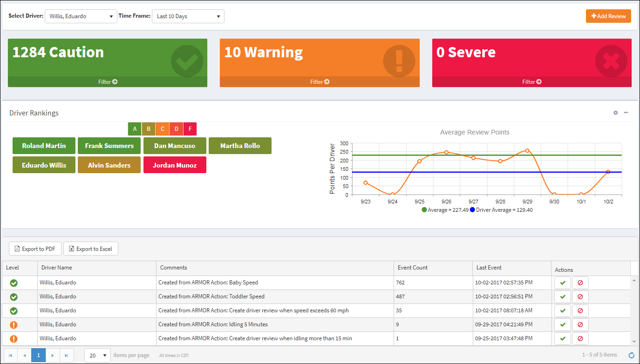
Task: Export the table to Excel
Action: click(91, 249)
